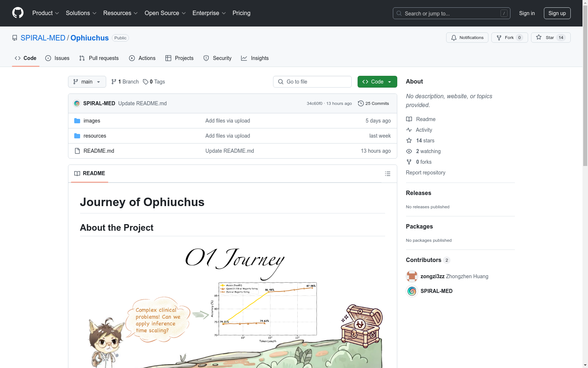588x368 pixels.
Task: Click the GitHub logo icon
Action: point(18,13)
